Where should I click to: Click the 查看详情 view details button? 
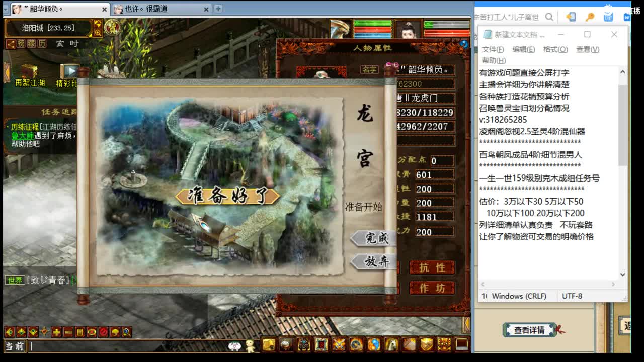click(529, 330)
